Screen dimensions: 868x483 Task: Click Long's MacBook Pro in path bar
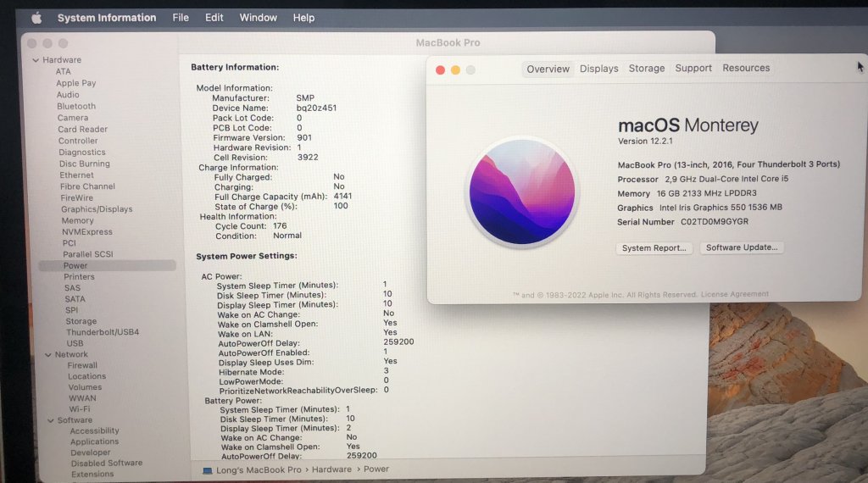coord(259,469)
